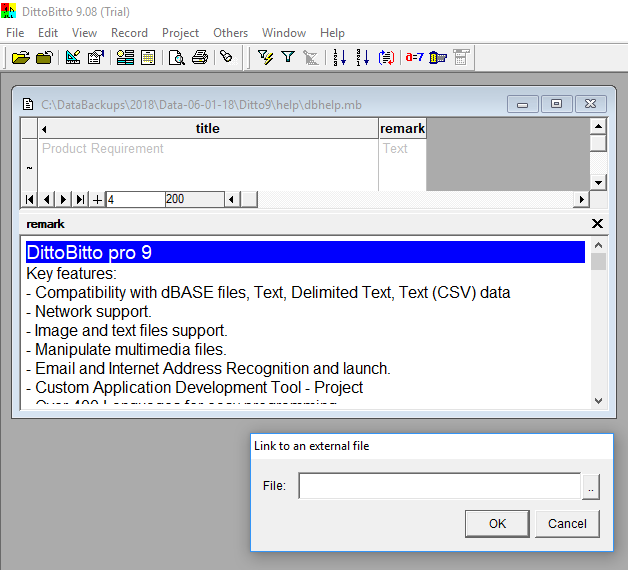Click the greyed remove filter icon

click(310, 58)
